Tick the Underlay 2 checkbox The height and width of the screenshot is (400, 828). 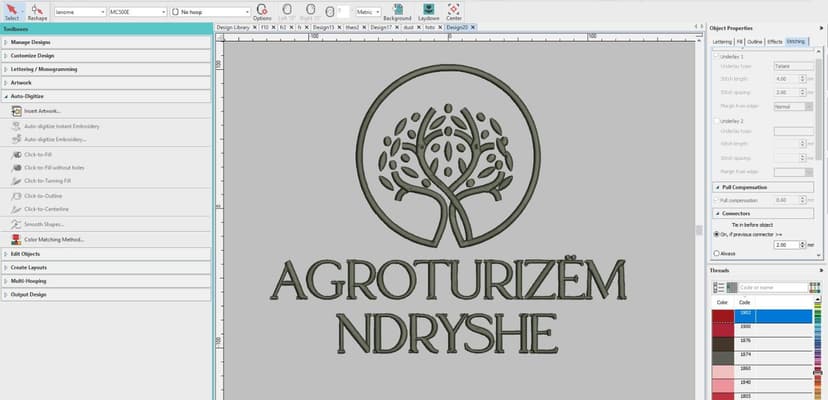[717, 121]
